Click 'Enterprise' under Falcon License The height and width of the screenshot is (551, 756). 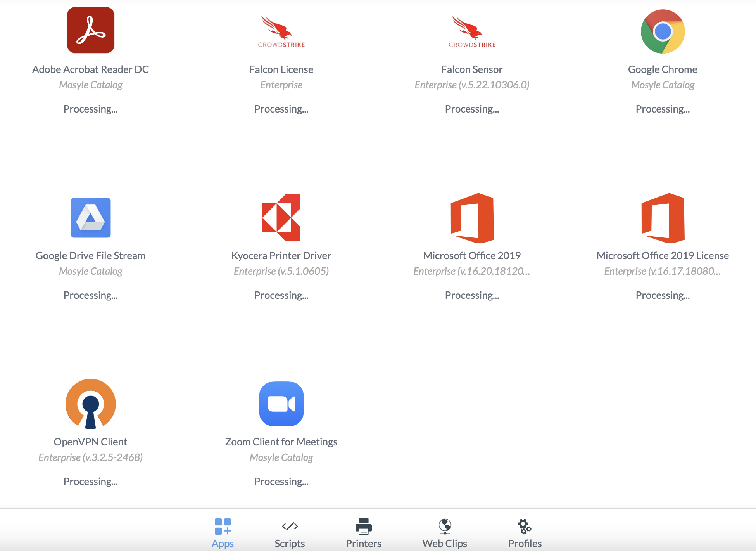(281, 85)
